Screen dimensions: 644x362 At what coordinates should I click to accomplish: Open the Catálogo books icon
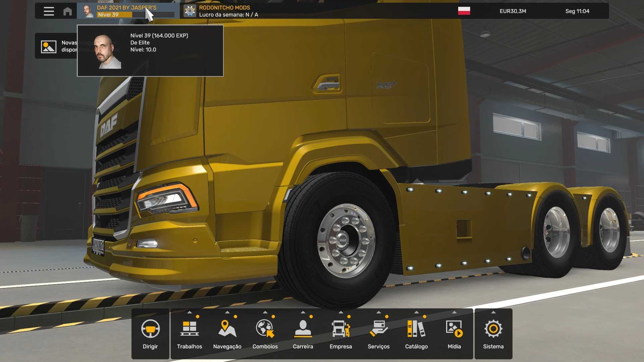[x=416, y=328]
